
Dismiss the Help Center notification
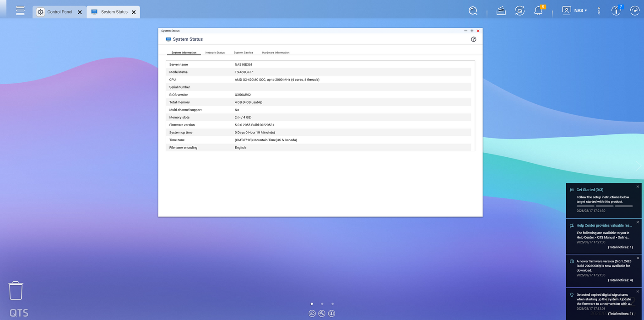click(638, 223)
